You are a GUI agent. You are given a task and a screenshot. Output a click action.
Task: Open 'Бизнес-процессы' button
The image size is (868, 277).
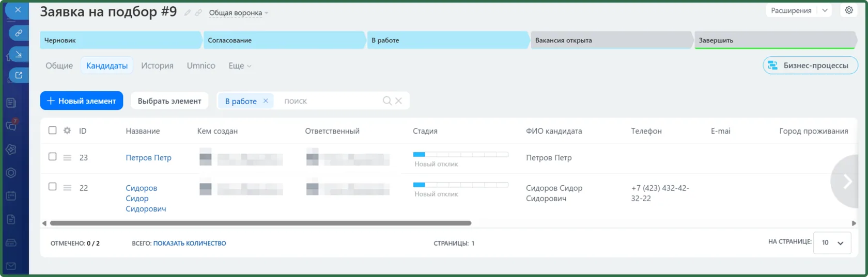pyautogui.click(x=810, y=66)
